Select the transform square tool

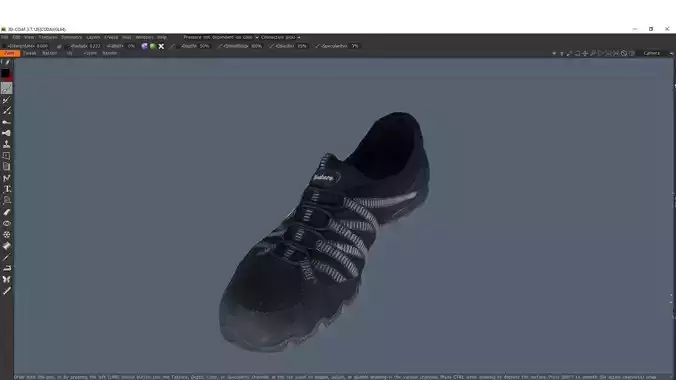tap(6, 156)
